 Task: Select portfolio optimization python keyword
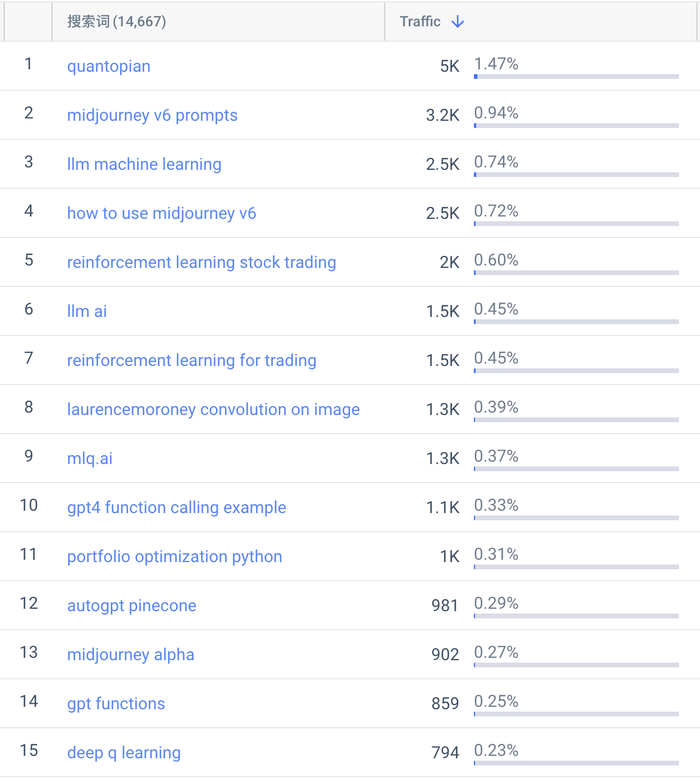pos(175,556)
